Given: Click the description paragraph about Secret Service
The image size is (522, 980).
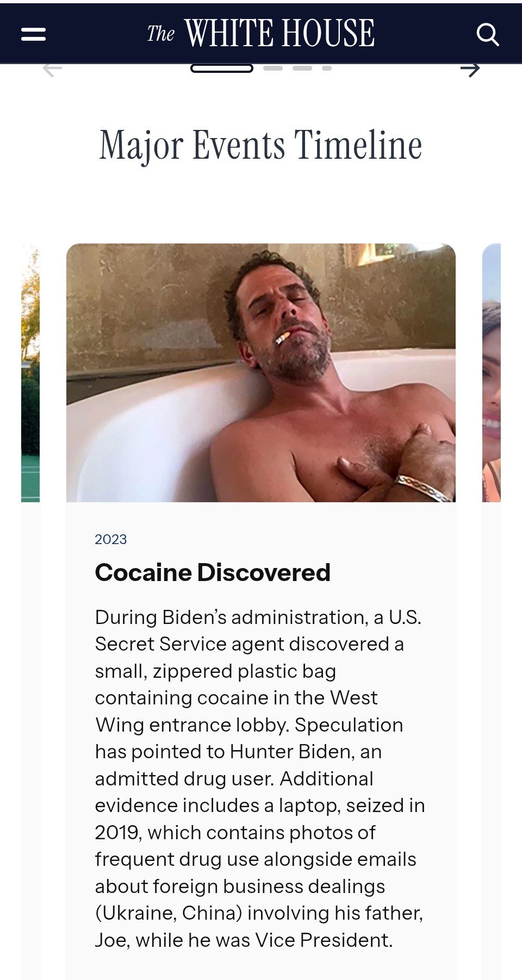Looking at the screenshot, I should (260, 778).
